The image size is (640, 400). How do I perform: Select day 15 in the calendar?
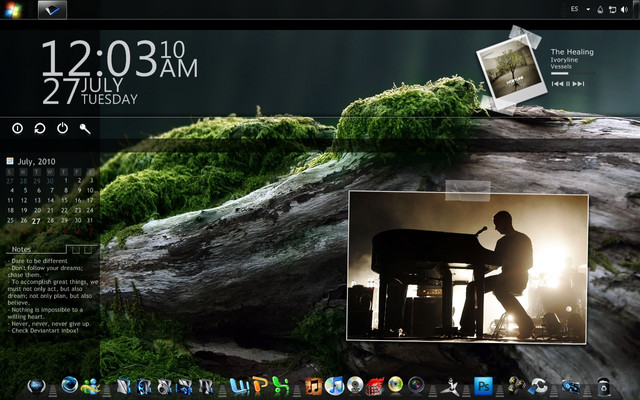coord(64,200)
